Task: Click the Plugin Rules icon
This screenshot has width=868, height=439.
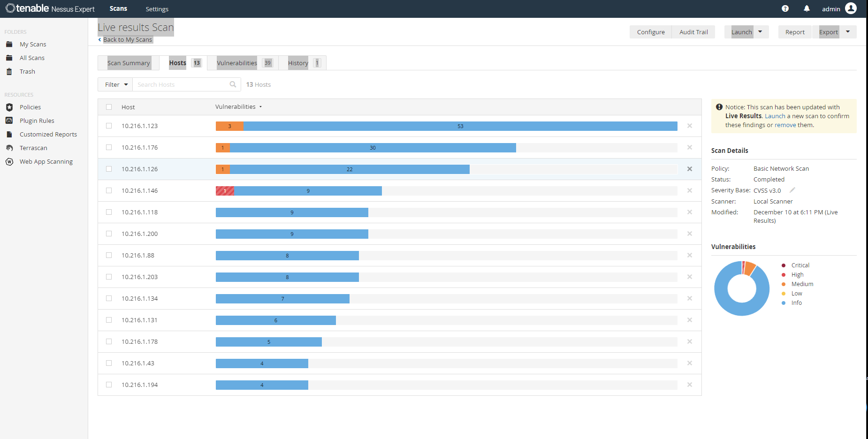Action: tap(9, 121)
